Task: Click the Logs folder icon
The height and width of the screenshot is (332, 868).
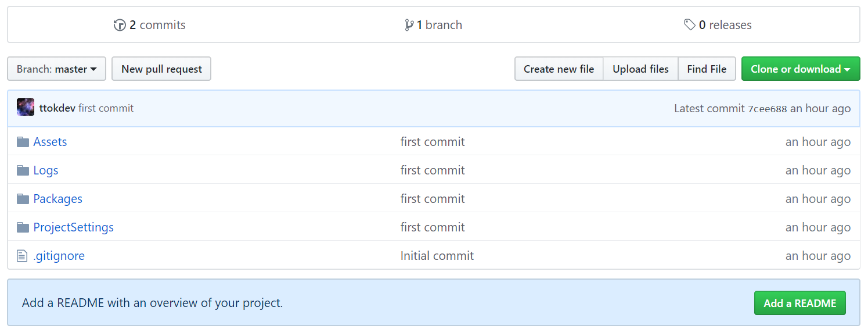Action: pos(23,170)
